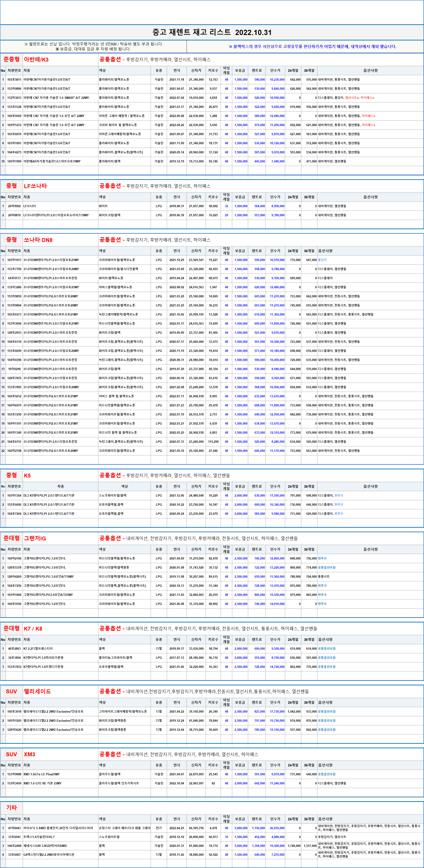This screenshot has height=868, width=424.
Task: Select the '기타' category cell
Action: point(11,808)
